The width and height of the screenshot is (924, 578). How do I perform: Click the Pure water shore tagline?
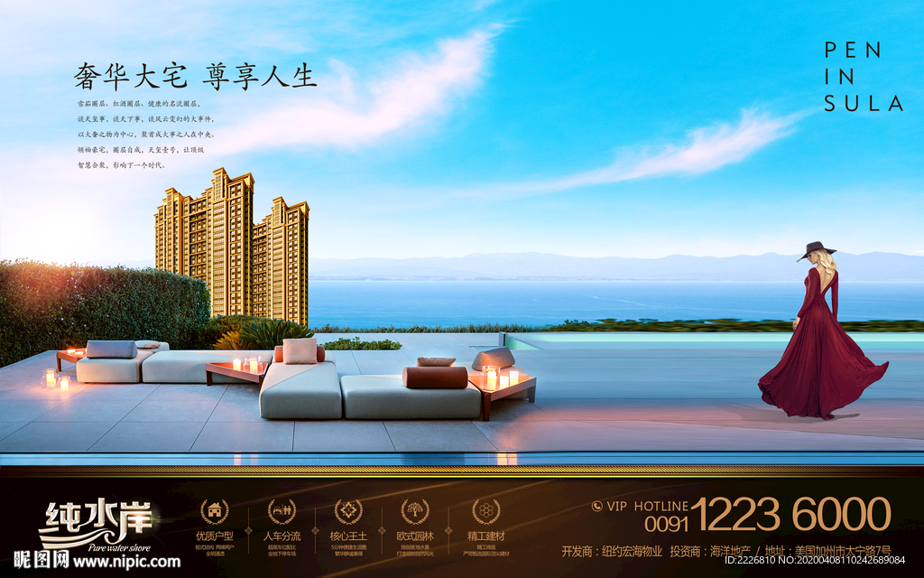tap(119, 548)
